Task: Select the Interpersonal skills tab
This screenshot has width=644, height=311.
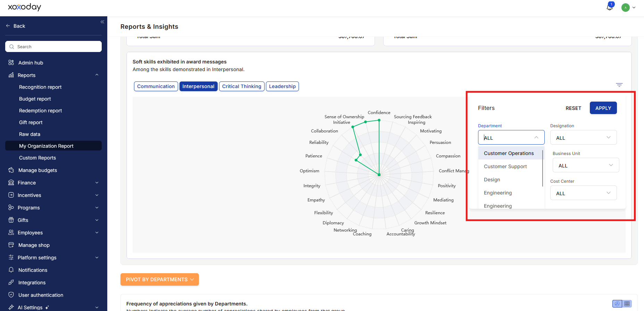Action: (199, 86)
